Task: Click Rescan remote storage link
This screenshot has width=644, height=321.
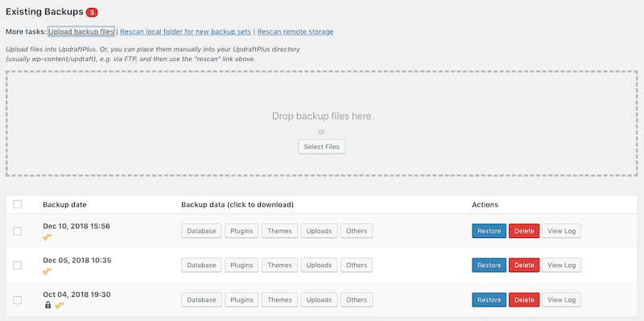Action: 295,31
